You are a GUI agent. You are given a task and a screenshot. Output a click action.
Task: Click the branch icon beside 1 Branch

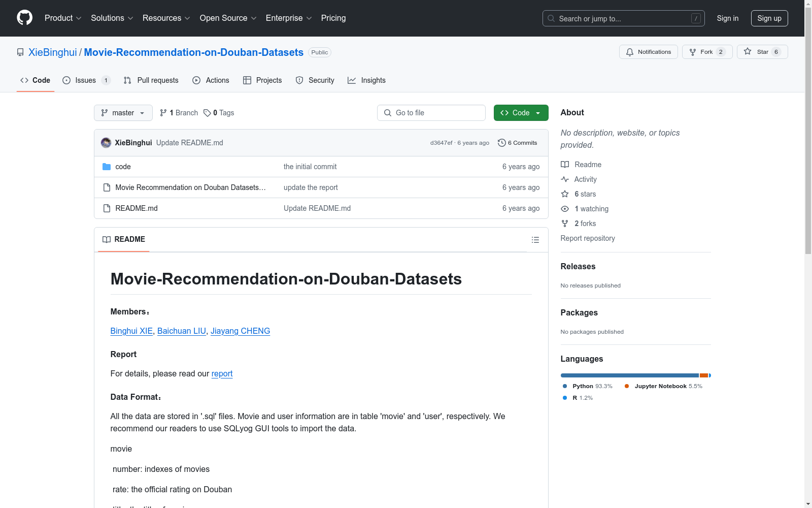coord(163,113)
